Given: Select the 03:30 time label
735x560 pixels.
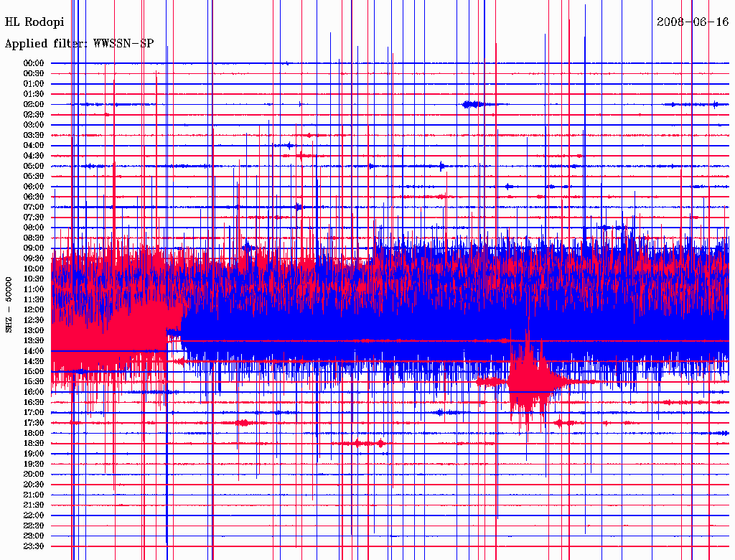Looking at the screenshot, I should tap(34, 135).
